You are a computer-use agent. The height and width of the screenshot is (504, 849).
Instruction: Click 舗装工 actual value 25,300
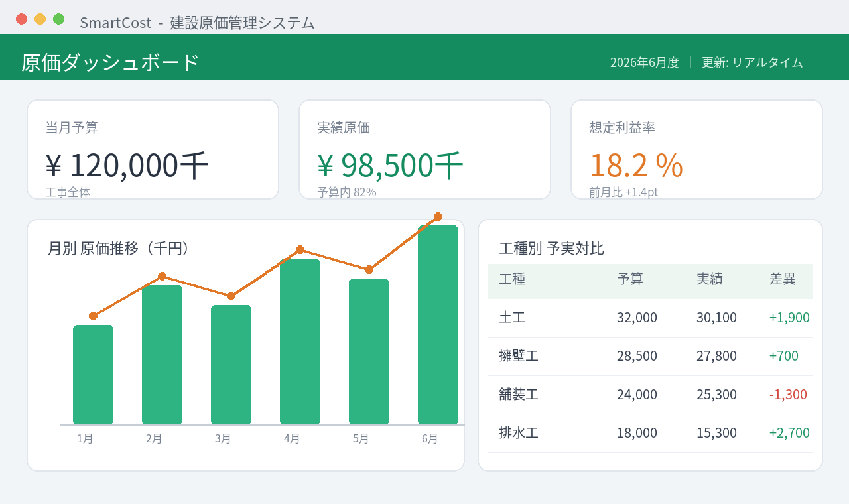click(716, 395)
